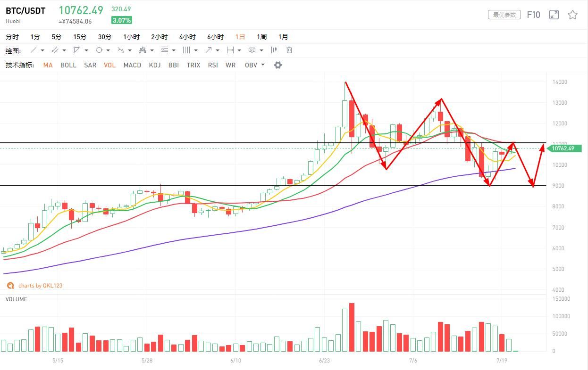Click the 最优参数 button
Viewport: 588px width, 370px height.
click(x=504, y=15)
